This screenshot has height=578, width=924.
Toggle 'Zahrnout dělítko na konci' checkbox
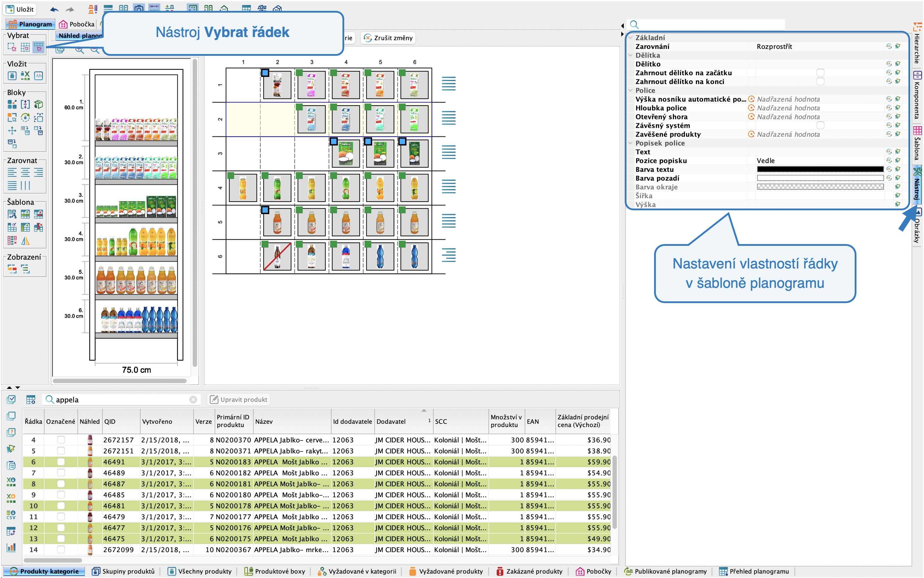tap(820, 81)
